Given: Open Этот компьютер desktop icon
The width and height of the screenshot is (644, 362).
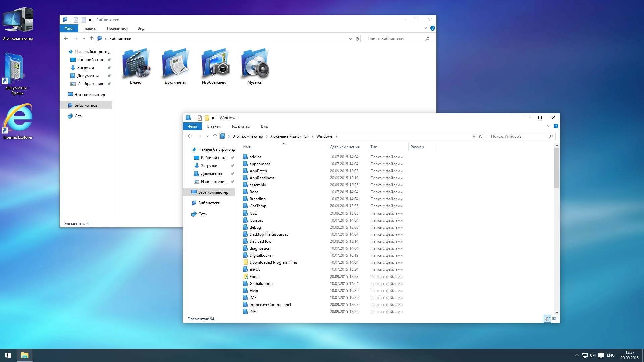Looking at the screenshot, I should coord(18,23).
